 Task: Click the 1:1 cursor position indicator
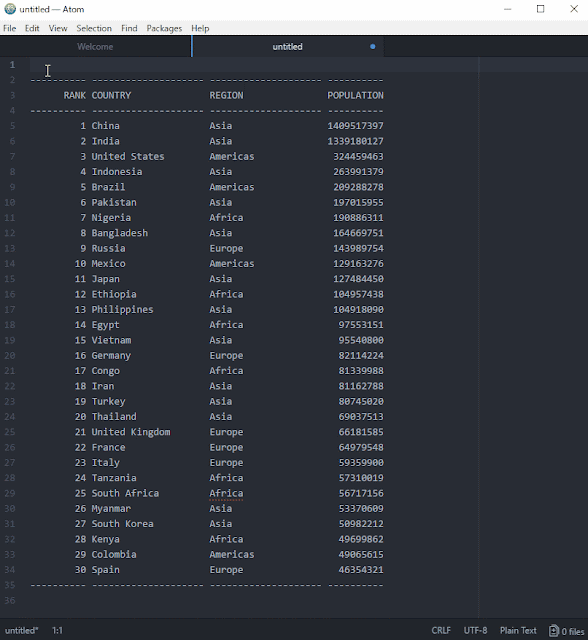(x=57, y=631)
